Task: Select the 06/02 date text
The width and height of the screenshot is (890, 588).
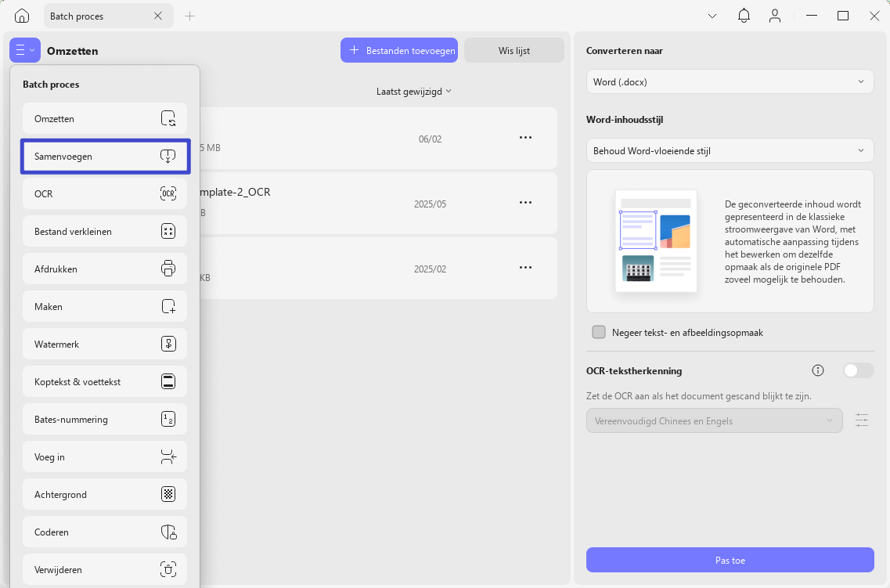Action: coord(431,139)
